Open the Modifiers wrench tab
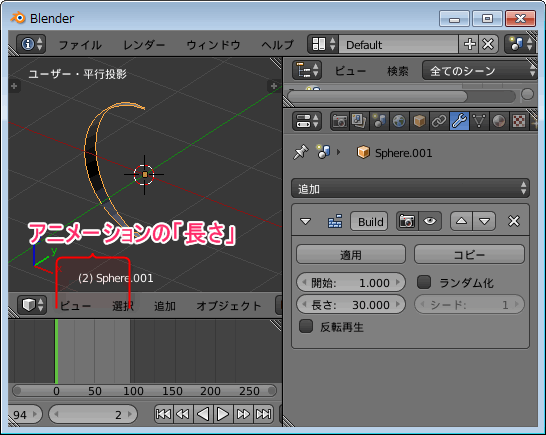 pyautogui.click(x=459, y=121)
